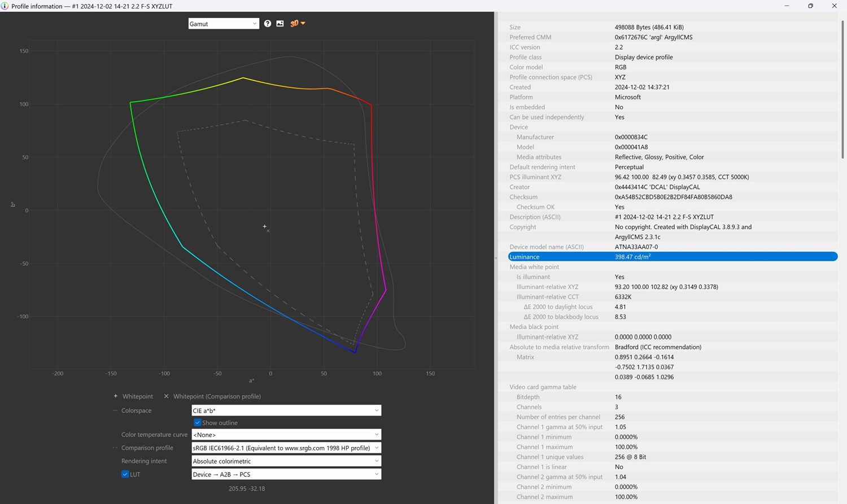
Task: Click the 'Is embedded' label
Action: click(x=527, y=107)
